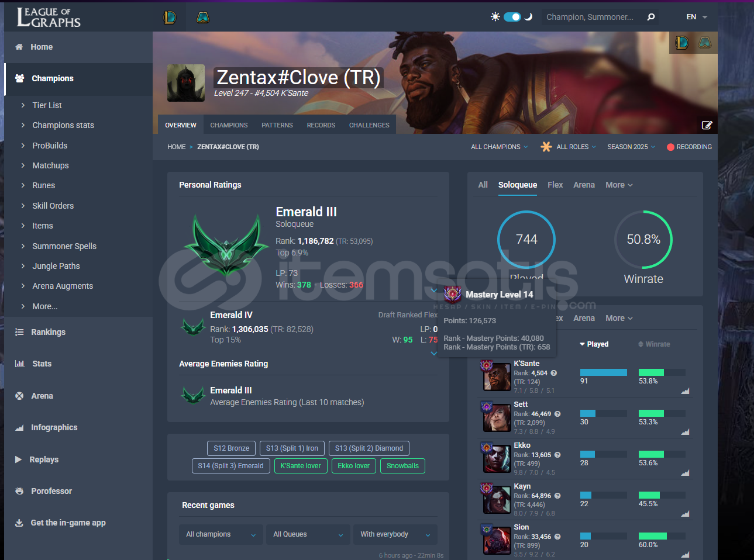Click the HOME breadcrumb link

tap(176, 147)
